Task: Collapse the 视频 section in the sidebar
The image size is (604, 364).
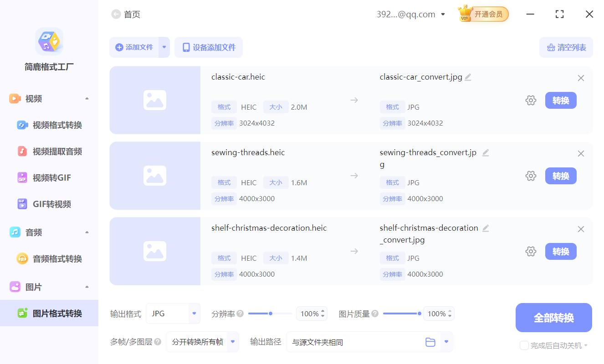Action: [x=87, y=98]
